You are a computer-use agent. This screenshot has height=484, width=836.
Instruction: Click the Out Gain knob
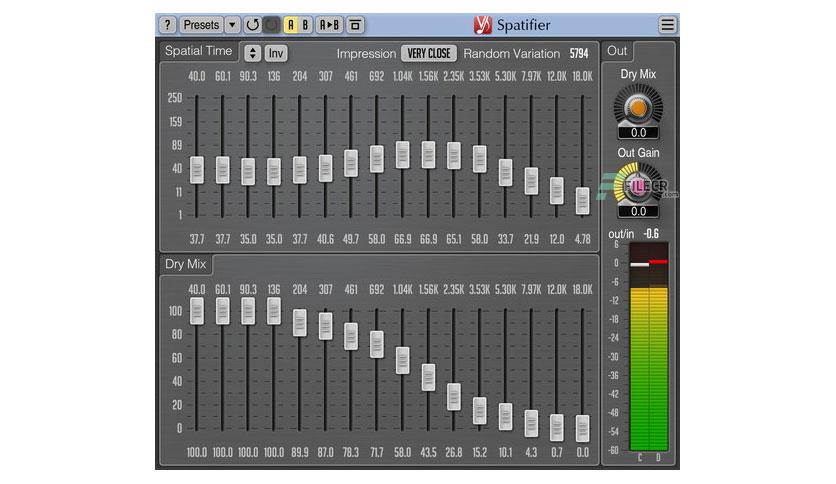click(x=638, y=186)
